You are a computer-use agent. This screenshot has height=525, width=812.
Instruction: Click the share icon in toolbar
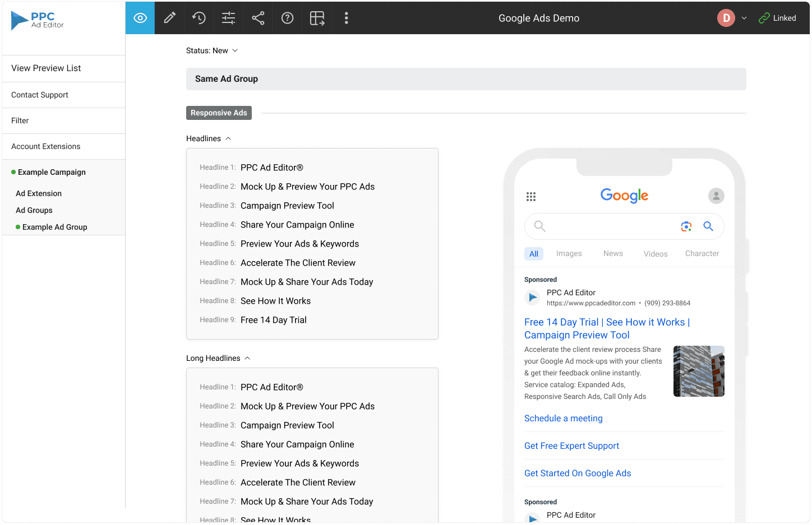coord(258,18)
